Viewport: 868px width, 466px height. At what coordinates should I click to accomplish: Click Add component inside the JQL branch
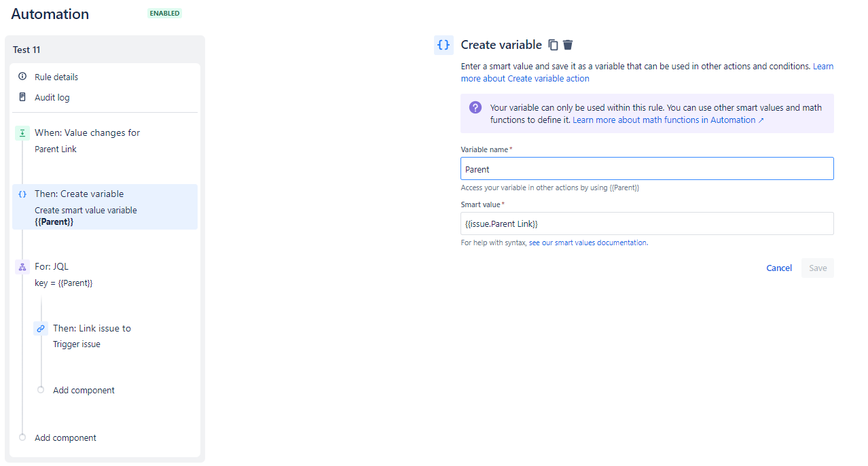[x=83, y=390]
